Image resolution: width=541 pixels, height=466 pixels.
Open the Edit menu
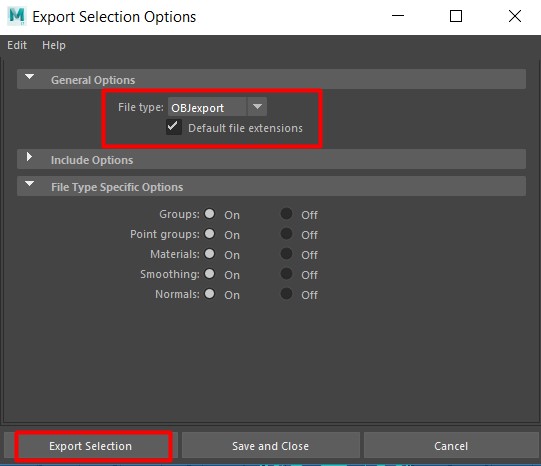click(x=17, y=45)
